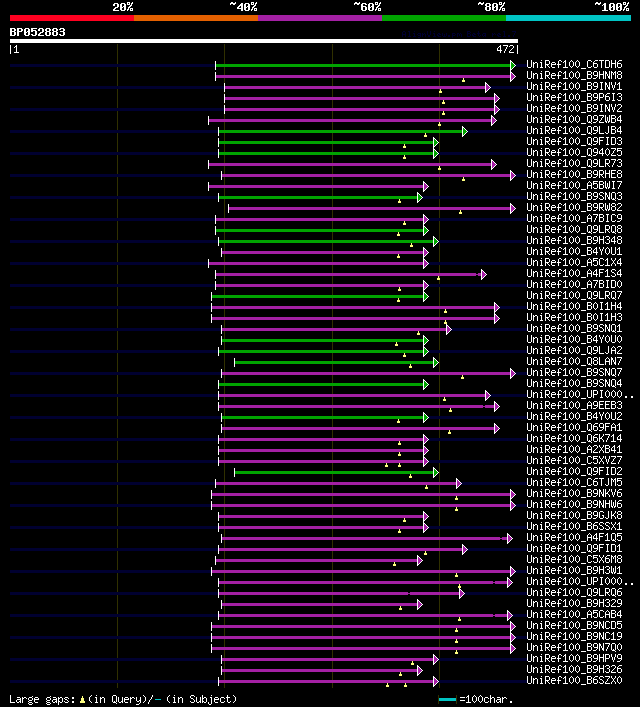Click the UniRef100_A5CAB4 label
The width and height of the screenshot is (640, 707).
point(574,615)
